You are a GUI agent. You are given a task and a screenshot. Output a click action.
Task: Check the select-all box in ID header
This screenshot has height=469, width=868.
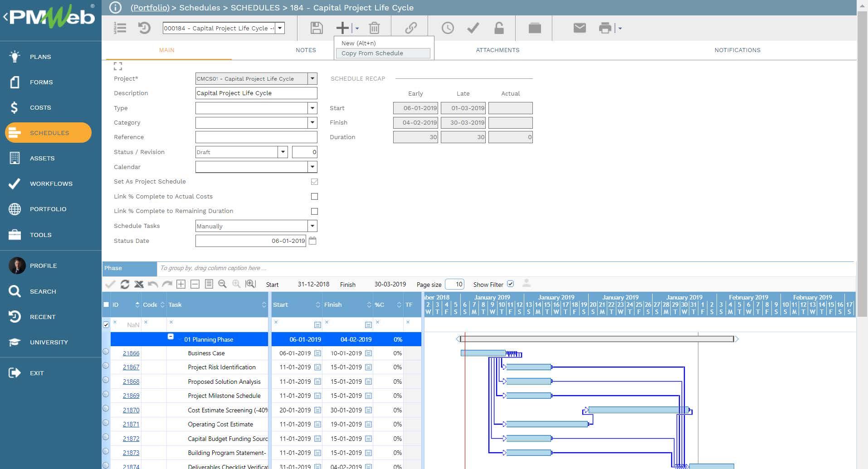point(106,305)
